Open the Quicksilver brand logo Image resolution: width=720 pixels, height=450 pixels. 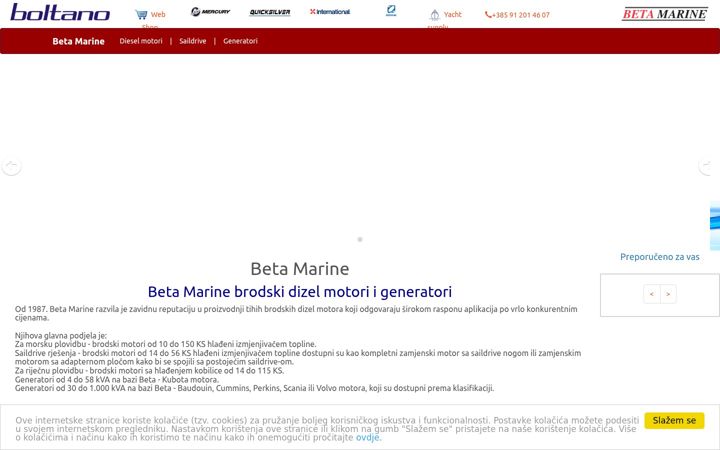coord(270,12)
